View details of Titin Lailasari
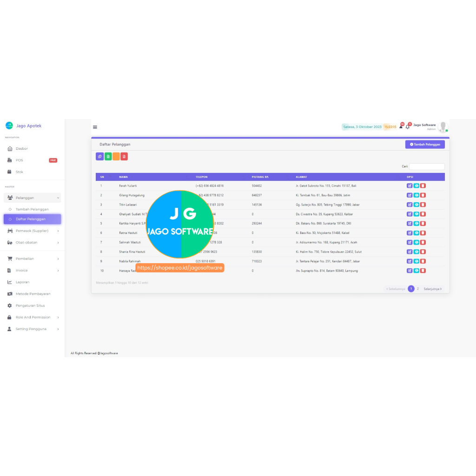This screenshot has height=476, width=476. tap(416, 205)
